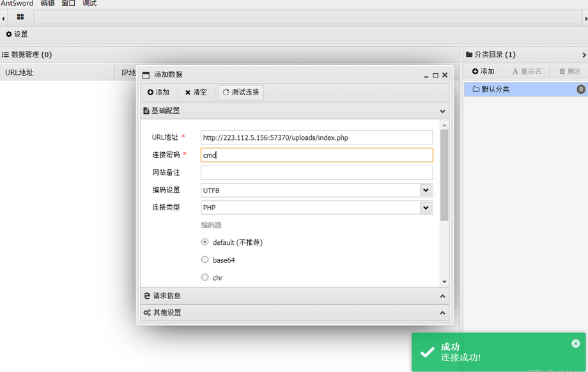Click the URL地址 column header
The image size is (588, 372).
(57, 72)
